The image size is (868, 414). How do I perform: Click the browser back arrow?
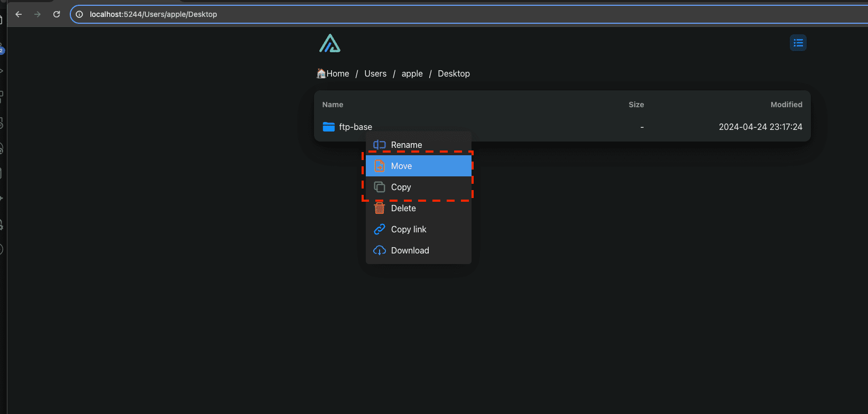coord(19,14)
